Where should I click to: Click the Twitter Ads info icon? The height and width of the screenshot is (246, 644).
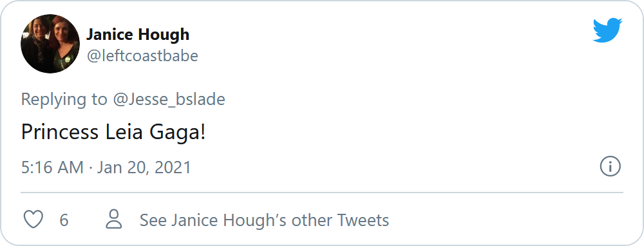point(611,166)
